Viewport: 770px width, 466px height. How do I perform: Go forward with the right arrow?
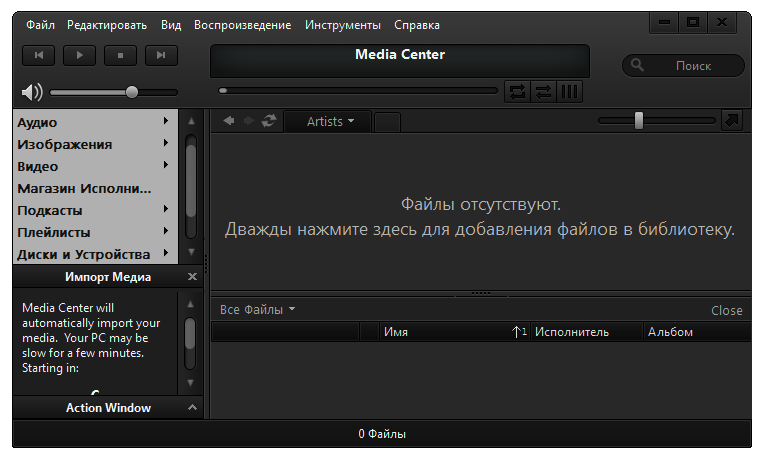249,121
